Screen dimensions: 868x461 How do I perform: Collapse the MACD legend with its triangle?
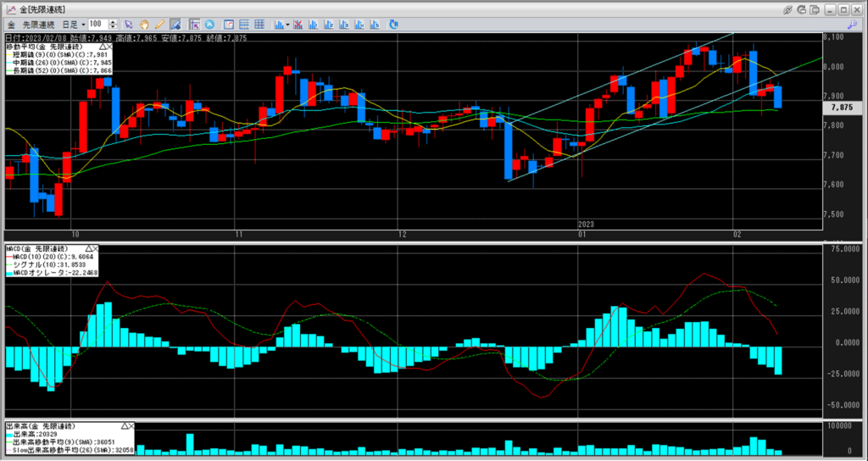[87, 248]
